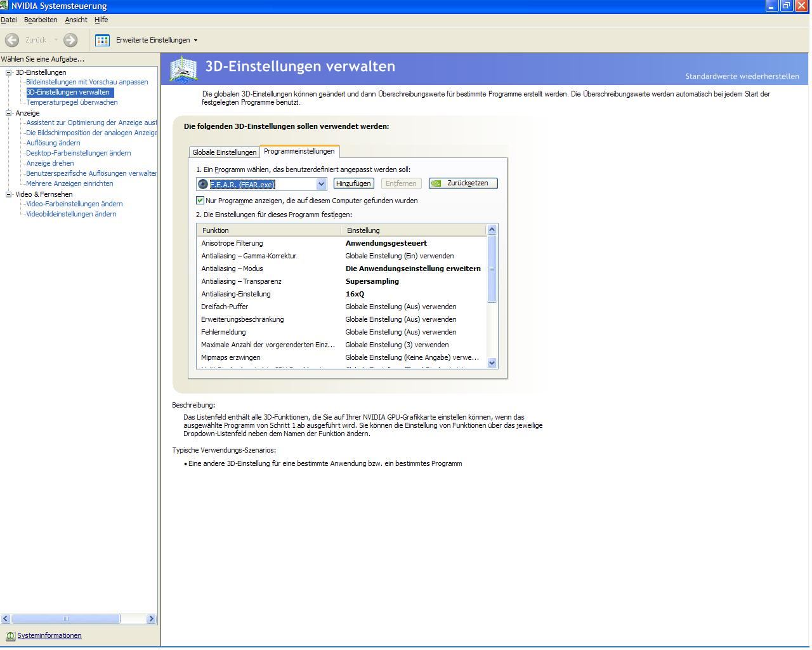The width and height of the screenshot is (812, 650).
Task: Click the F.E.A.R. program icon in combo box
Action: click(203, 184)
